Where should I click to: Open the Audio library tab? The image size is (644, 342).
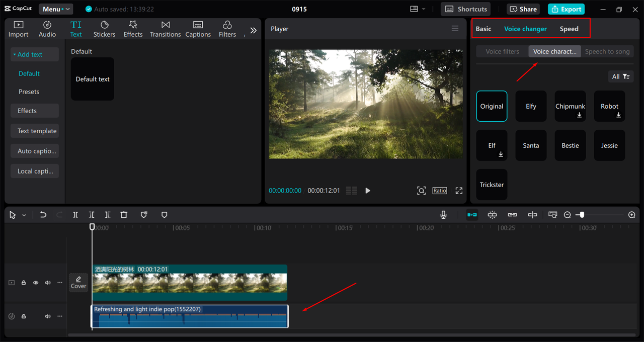click(x=47, y=29)
